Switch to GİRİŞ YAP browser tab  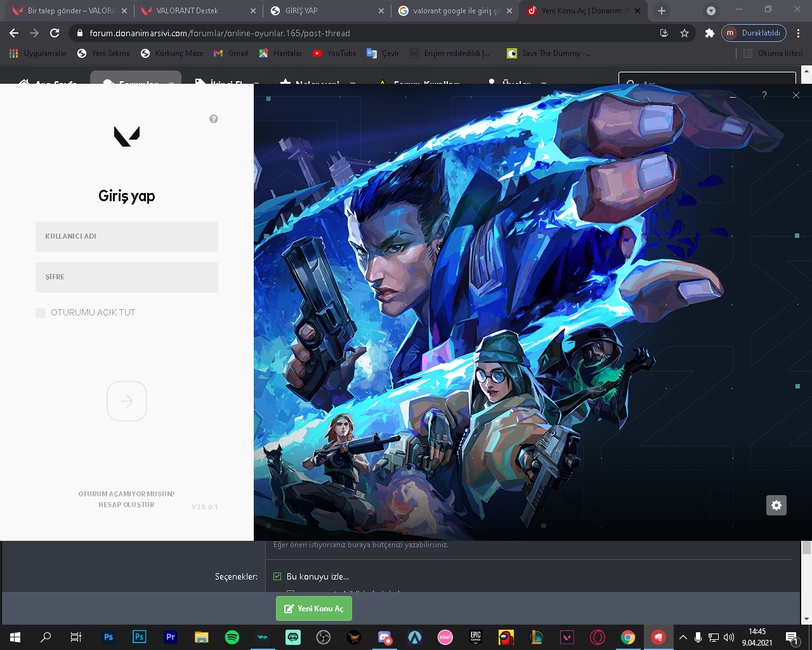pos(327,11)
